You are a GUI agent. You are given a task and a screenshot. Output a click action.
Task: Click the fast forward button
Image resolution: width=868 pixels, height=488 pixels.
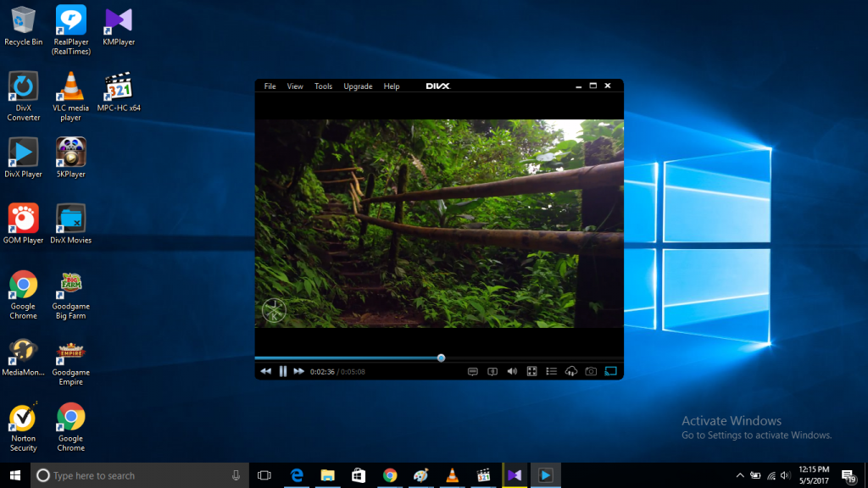(x=298, y=371)
